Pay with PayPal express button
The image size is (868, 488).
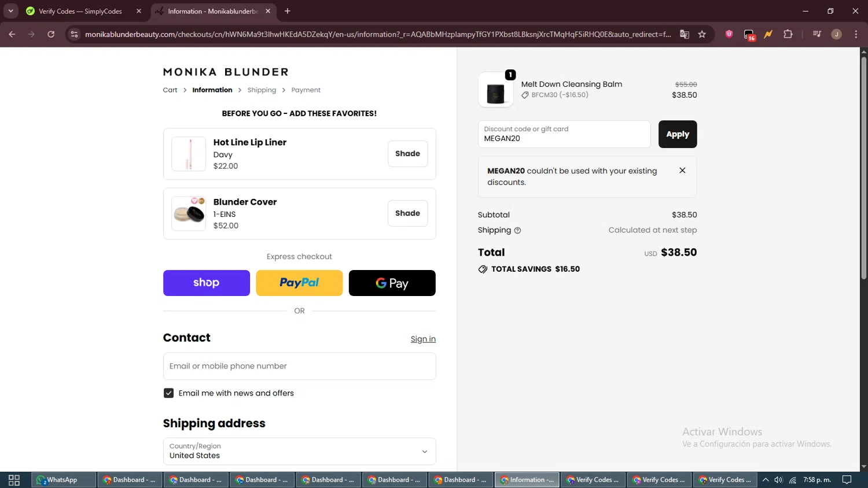299,283
